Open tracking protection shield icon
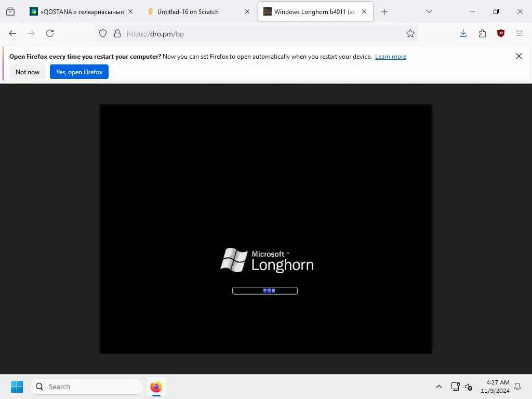 click(103, 33)
